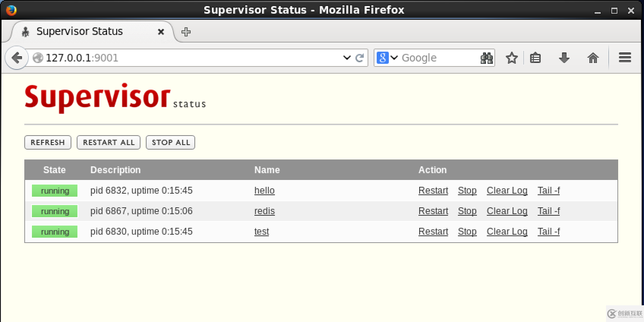Go to the Firefox home page icon
Viewport: 644px width, 322px height.
(x=593, y=58)
